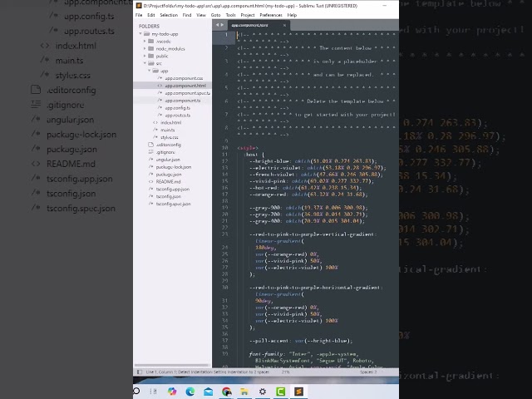532x399 pixels.
Task: Click the sidebar horizontal scrollbar
Action: 172,366
